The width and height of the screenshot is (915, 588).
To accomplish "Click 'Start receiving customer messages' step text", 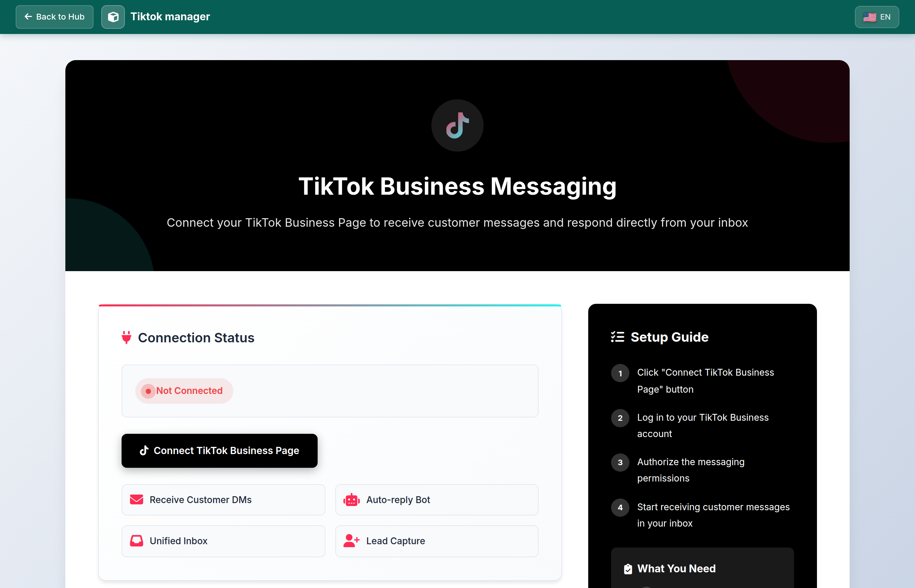I will point(713,515).
